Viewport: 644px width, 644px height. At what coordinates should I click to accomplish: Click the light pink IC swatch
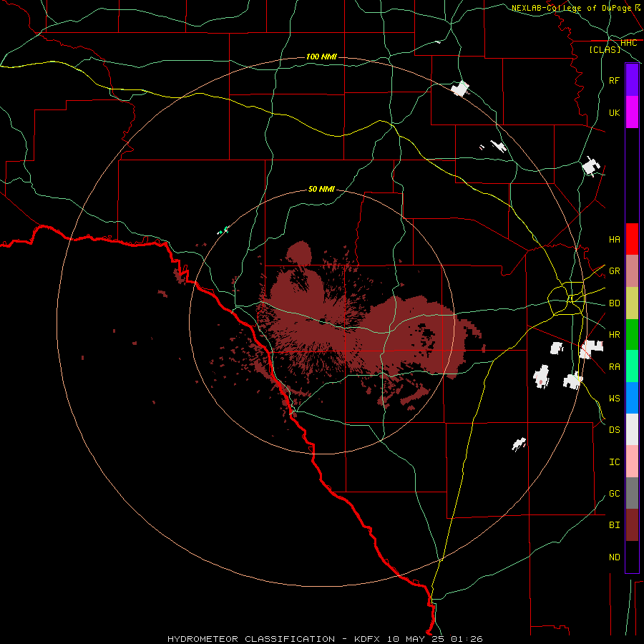[x=632, y=462]
